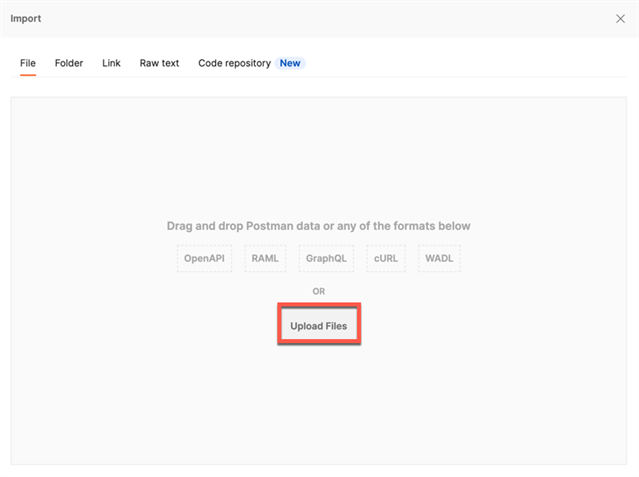This screenshot has height=477, width=639.
Task: Close the Import dialog
Action: click(x=620, y=18)
